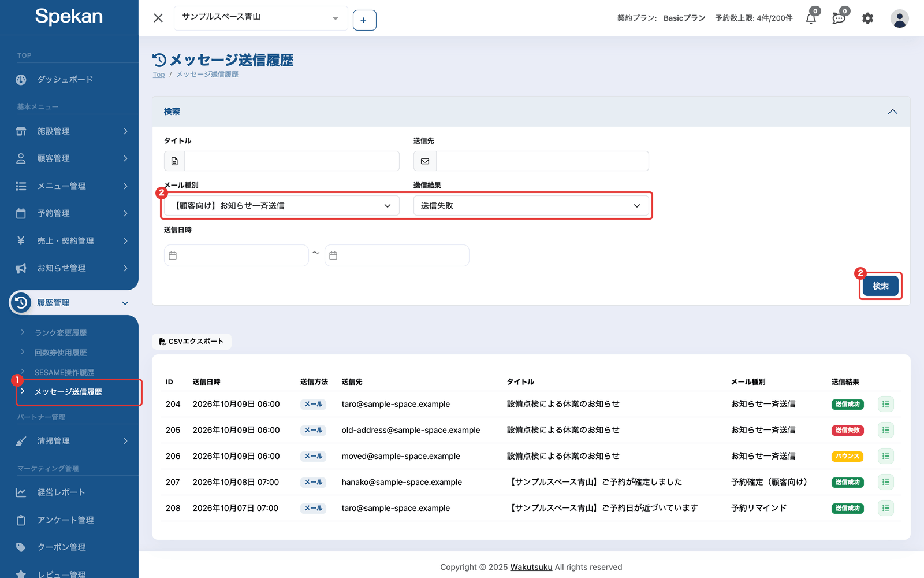Screen dimensions: 924x578
Task: Click the dashboard icon in sidebar
Action: pos(21,80)
